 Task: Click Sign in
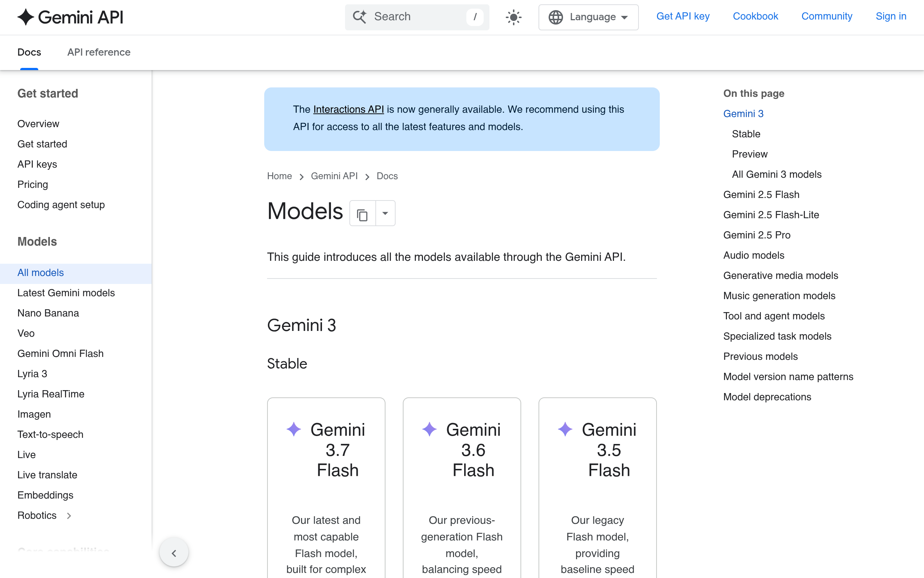pyautogui.click(x=891, y=17)
